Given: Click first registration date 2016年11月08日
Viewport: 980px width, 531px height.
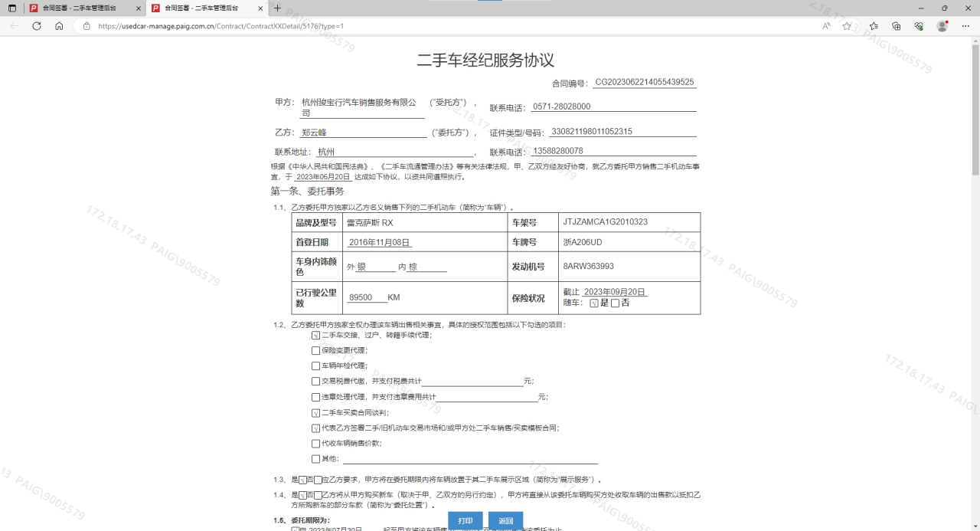Looking at the screenshot, I should tap(380, 242).
